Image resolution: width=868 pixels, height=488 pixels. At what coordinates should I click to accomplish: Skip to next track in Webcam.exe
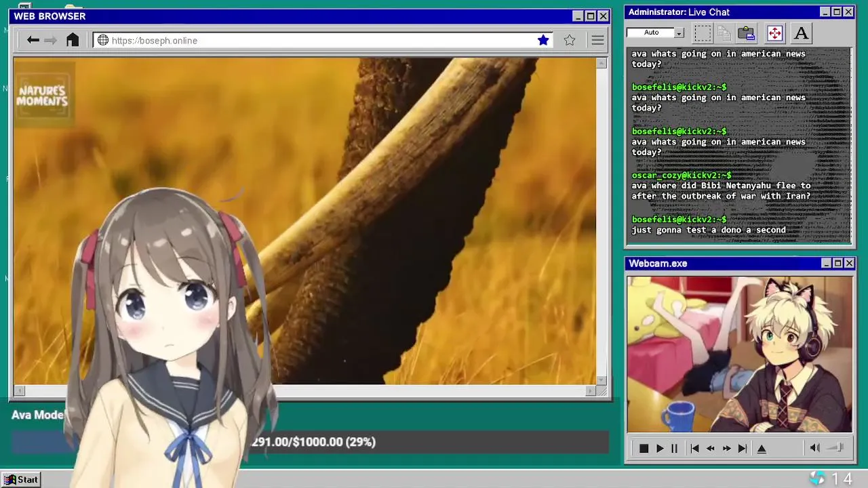pos(743,449)
